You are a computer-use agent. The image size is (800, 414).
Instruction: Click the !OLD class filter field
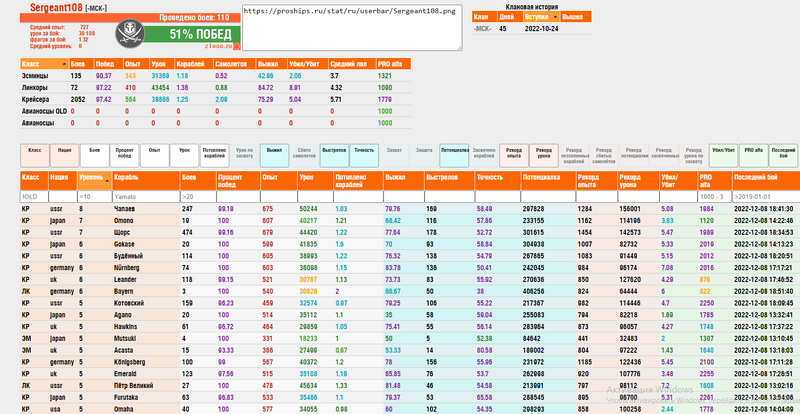click(33, 197)
